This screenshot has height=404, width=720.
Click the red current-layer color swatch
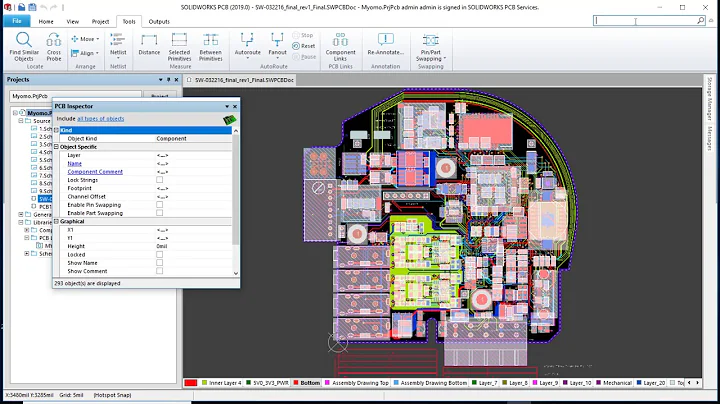pyautogui.click(x=191, y=383)
